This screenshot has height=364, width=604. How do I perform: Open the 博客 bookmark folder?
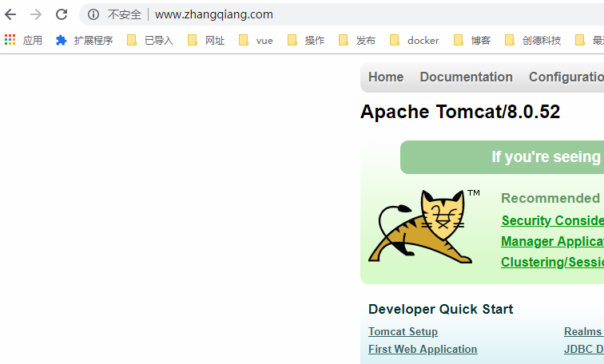coord(472,40)
